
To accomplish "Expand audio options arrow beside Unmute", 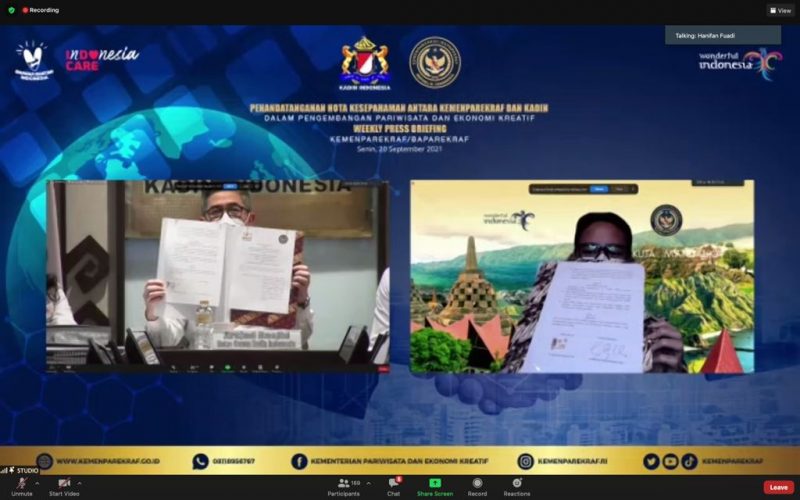I will [x=38, y=482].
